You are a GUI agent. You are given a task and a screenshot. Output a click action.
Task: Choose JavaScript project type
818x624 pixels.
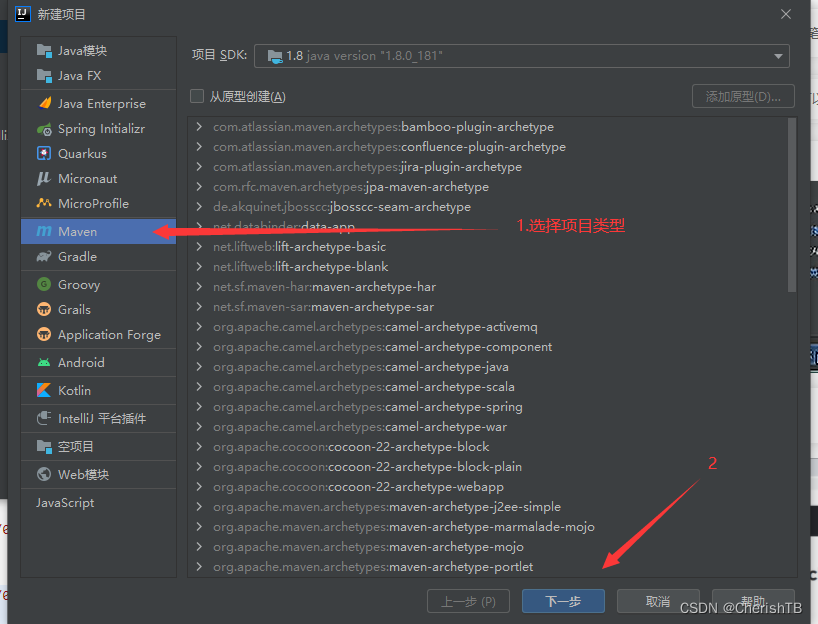coord(98,502)
